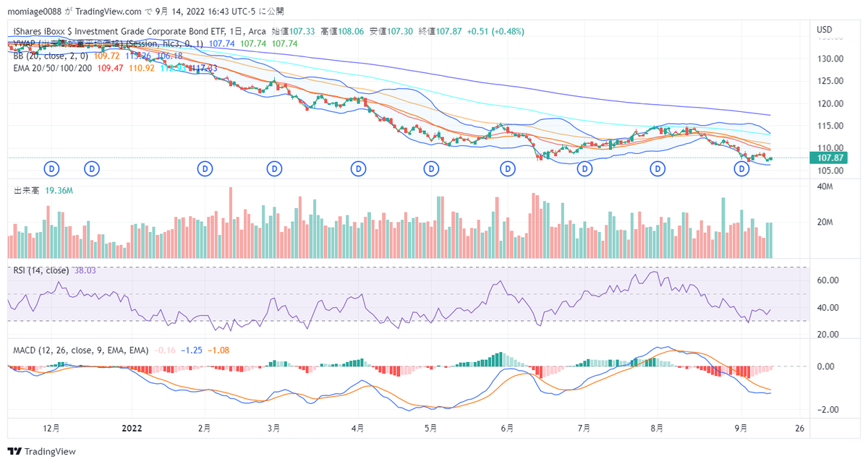Screen dimensions: 868x464
Task: Open the March dividend D marker
Action: [x=274, y=168]
